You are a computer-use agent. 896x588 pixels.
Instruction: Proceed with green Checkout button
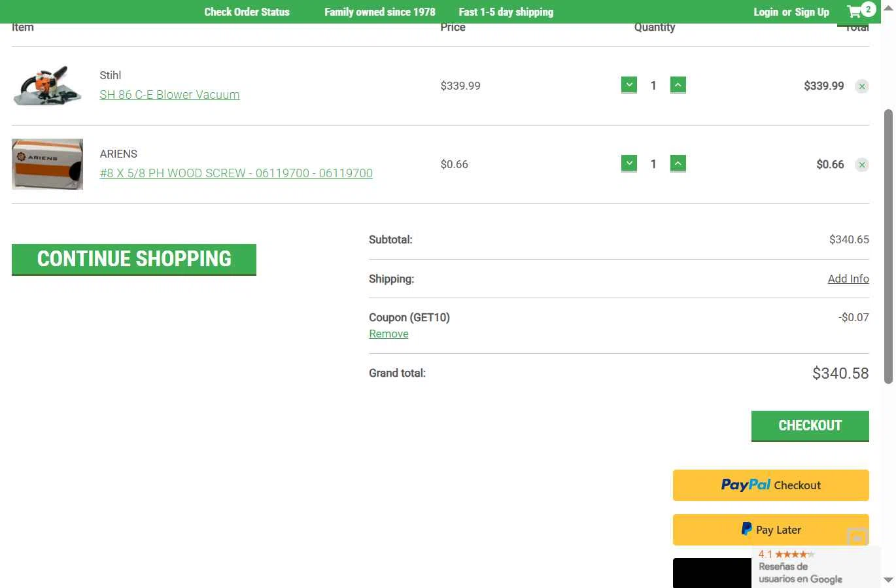(x=810, y=426)
